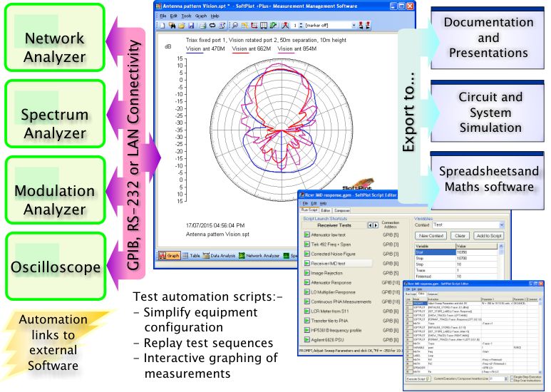Select the Graph tab at bottom
The height and width of the screenshot is (392, 551).
[x=169, y=256]
